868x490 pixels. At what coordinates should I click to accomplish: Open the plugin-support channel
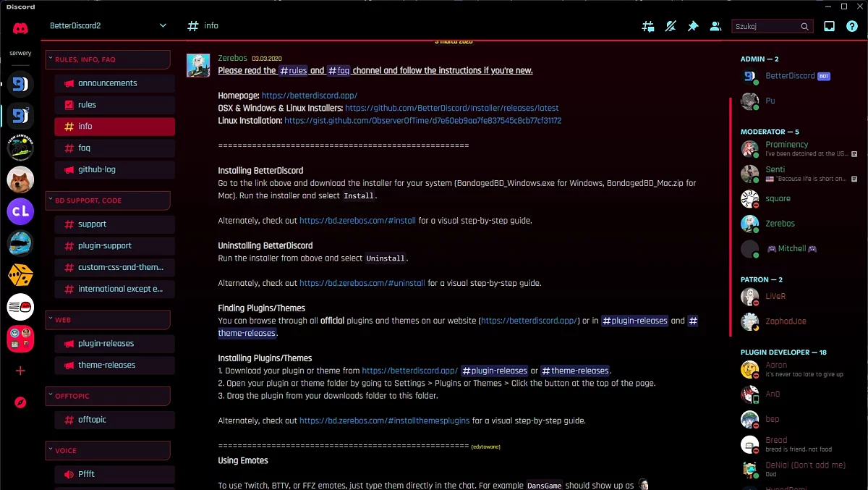click(x=114, y=245)
